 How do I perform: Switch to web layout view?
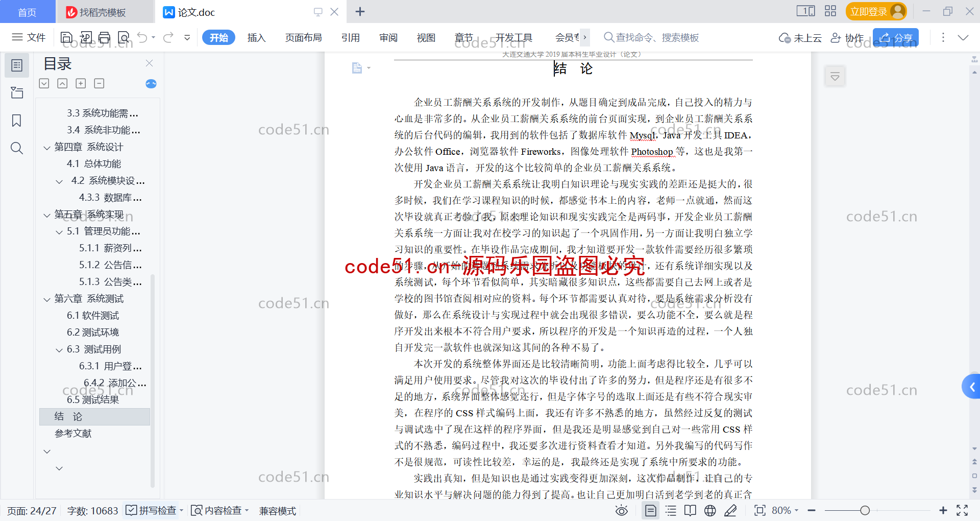[x=710, y=510]
